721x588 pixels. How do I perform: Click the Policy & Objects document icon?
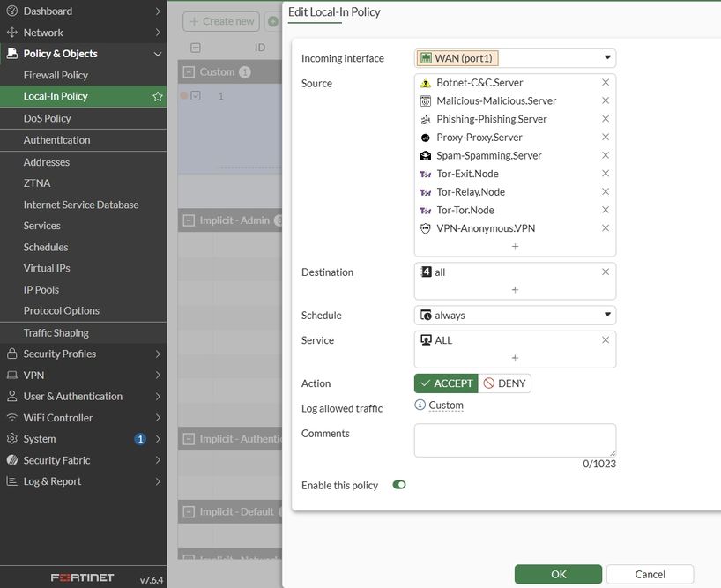(x=12, y=53)
